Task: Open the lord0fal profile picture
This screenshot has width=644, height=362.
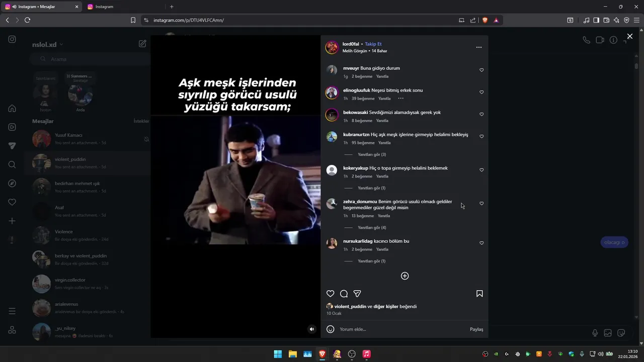Action: (x=332, y=47)
